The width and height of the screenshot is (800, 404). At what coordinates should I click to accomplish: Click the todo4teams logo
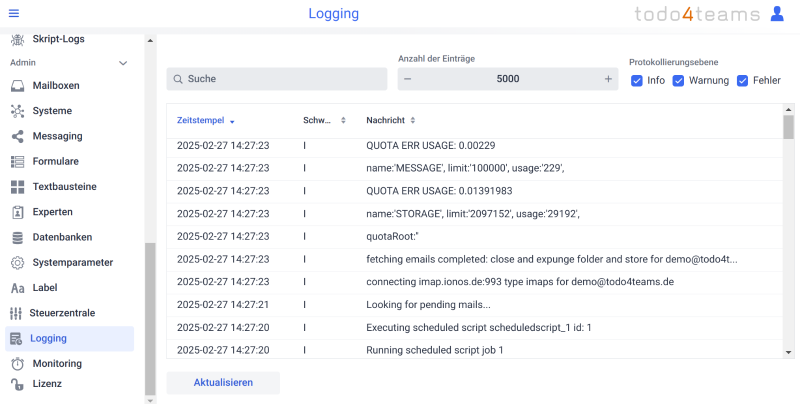click(x=697, y=14)
